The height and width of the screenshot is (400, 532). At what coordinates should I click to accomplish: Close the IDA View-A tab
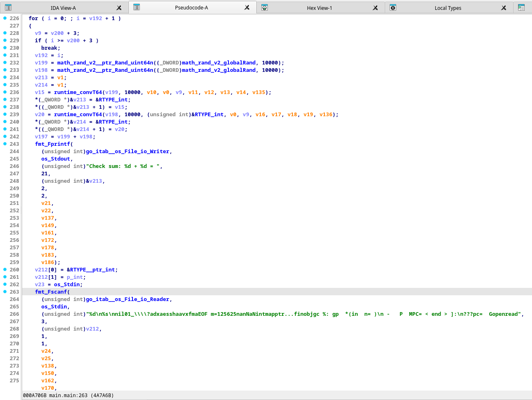[119, 8]
